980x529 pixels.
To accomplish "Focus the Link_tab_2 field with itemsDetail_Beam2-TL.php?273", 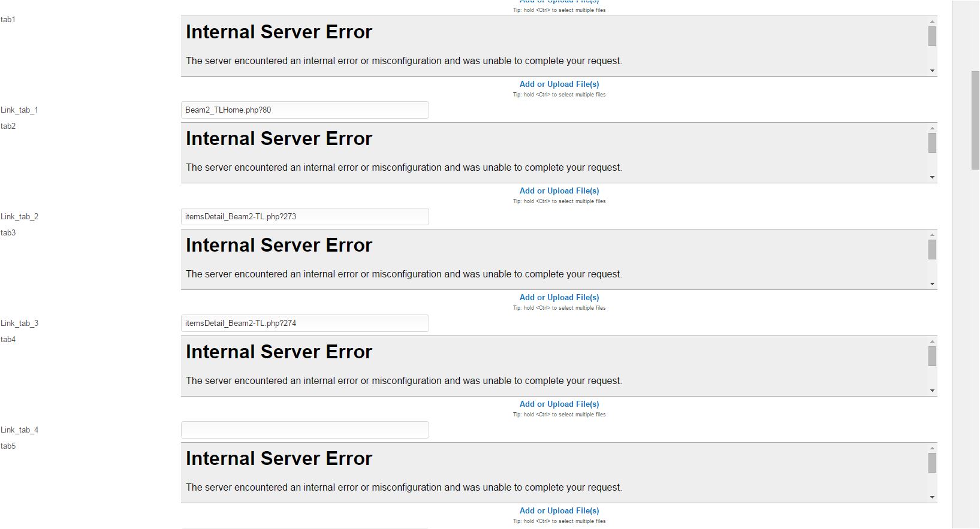I will pyautogui.click(x=304, y=217).
